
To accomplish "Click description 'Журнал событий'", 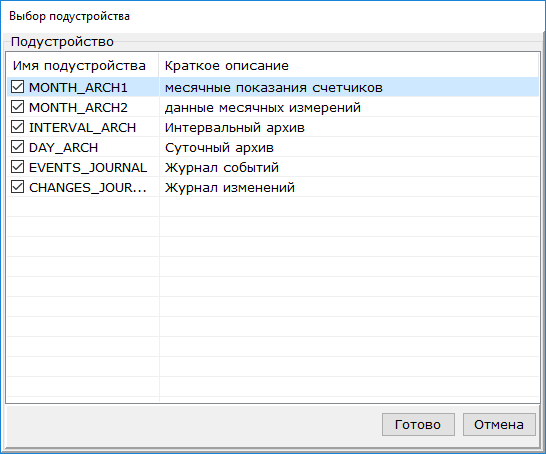I will pyautogui.click(x=222, y=168).
